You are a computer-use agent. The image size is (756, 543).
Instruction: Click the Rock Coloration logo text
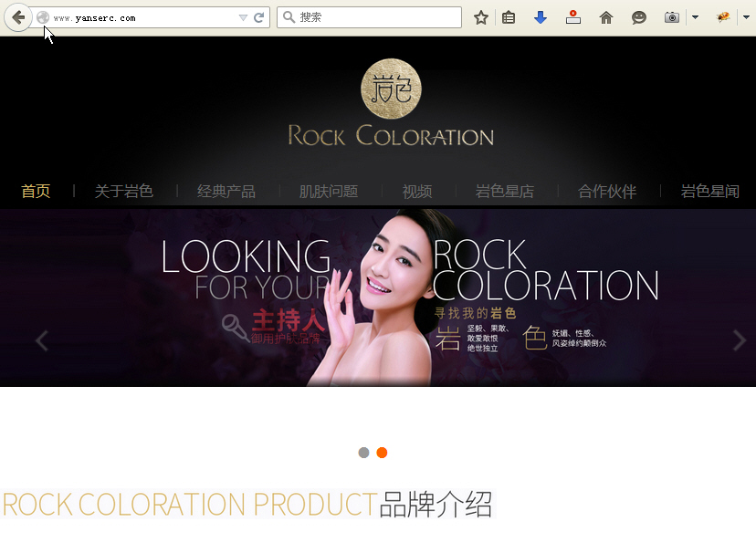[x=391, y=135]
